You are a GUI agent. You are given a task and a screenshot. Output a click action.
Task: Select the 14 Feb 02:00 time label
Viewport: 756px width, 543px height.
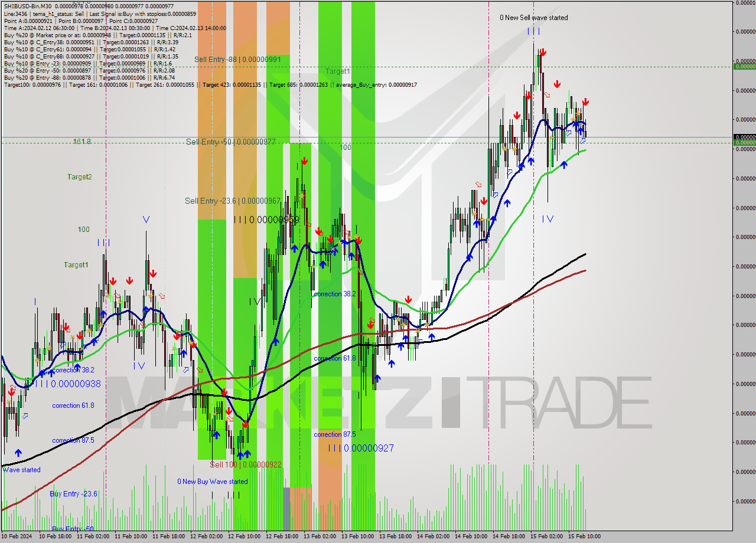[433, 537]
